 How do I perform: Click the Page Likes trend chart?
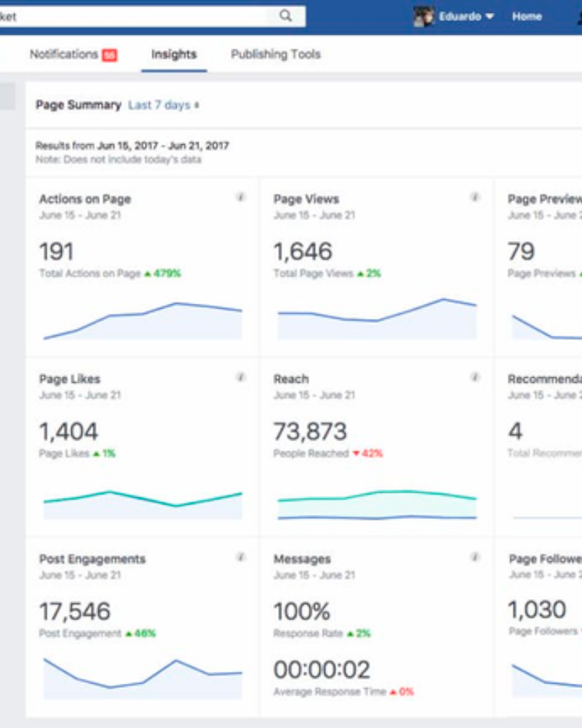click(x=143, y=505)
